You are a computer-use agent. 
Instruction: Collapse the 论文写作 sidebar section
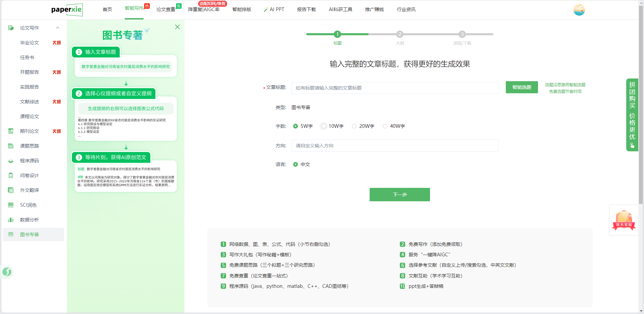pos(58,28)
